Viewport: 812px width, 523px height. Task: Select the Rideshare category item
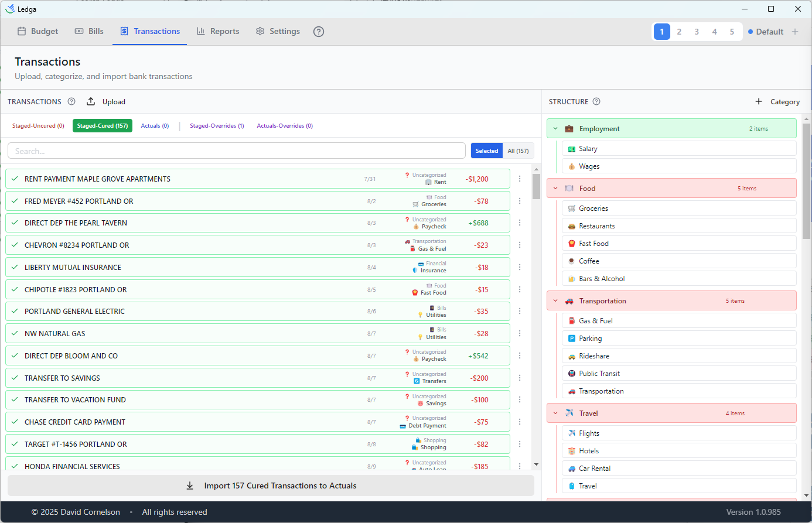(x=679, y=356)
